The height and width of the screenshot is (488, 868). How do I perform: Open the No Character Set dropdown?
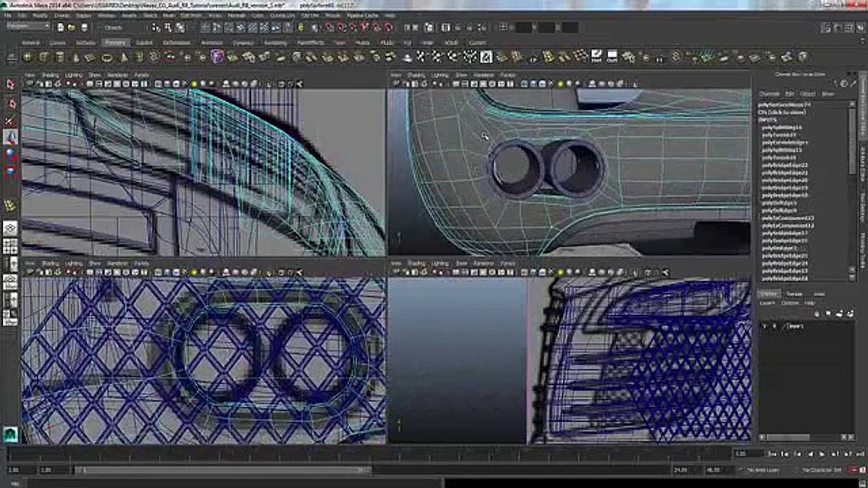[821, 469]
